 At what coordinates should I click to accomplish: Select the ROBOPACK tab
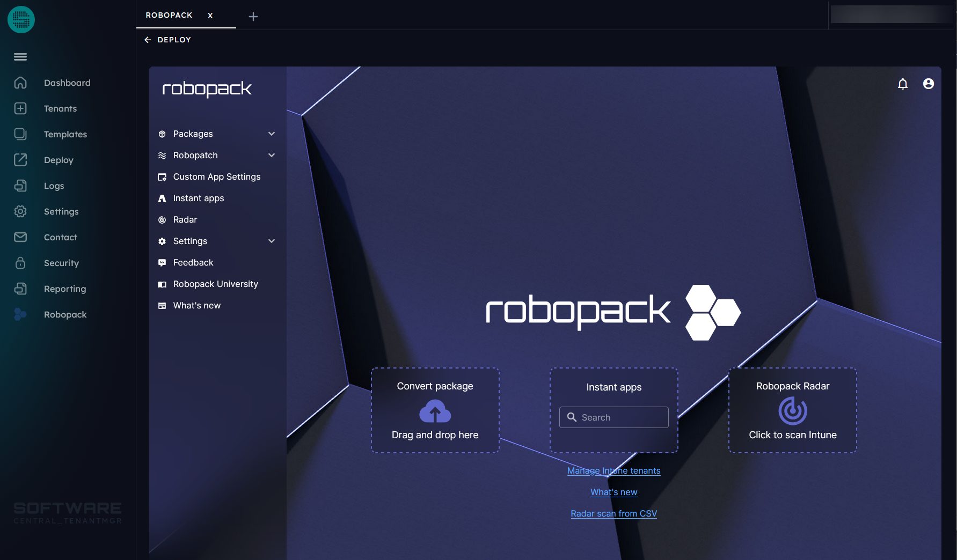pos(169,15)
